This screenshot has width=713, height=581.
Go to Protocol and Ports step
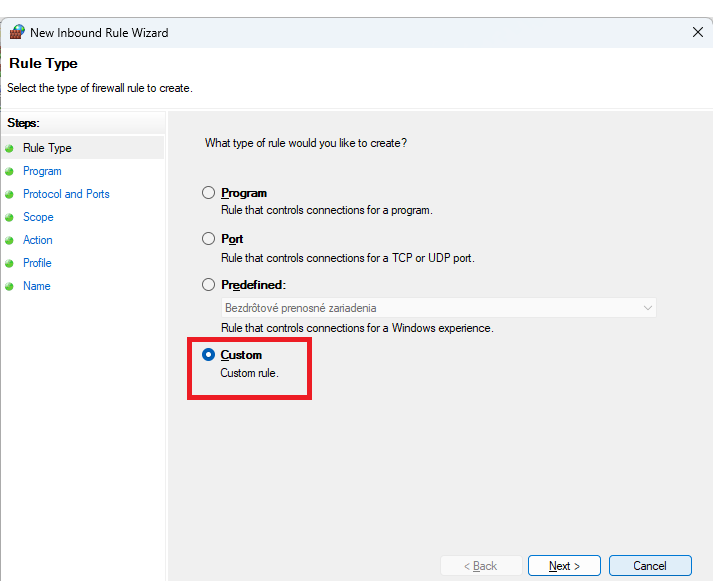66,194
